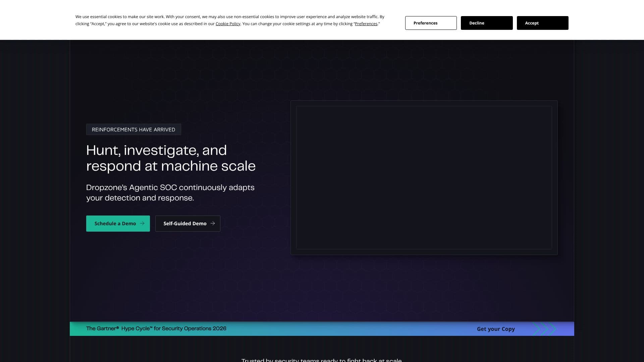Open the Cookie Policy link
The height and width of the screenshot is (362, 644).
(228, 24)
